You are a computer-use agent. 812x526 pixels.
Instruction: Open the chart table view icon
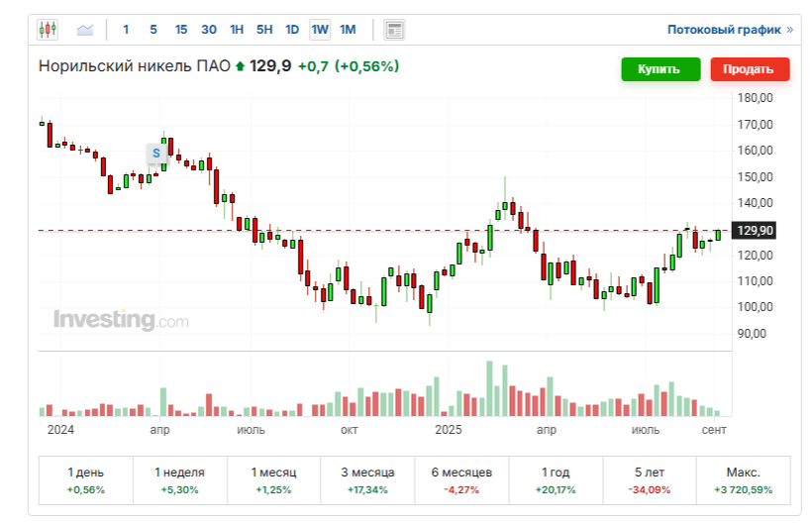394,30
